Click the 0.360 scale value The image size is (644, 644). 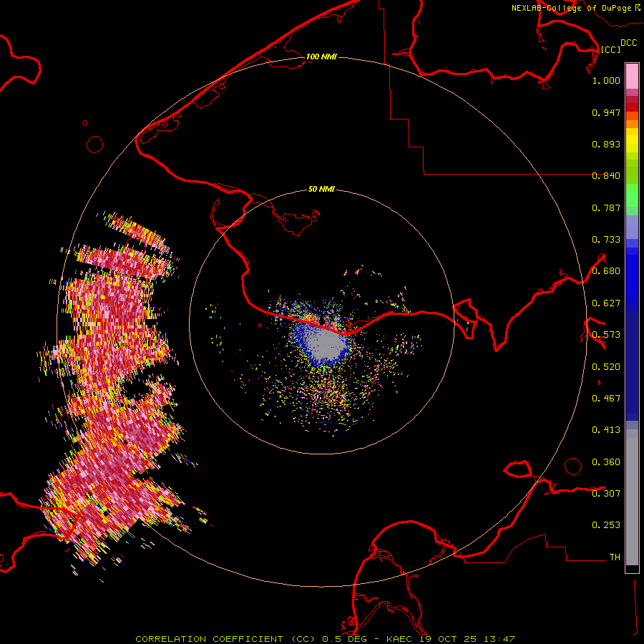[x=606, y=462]
